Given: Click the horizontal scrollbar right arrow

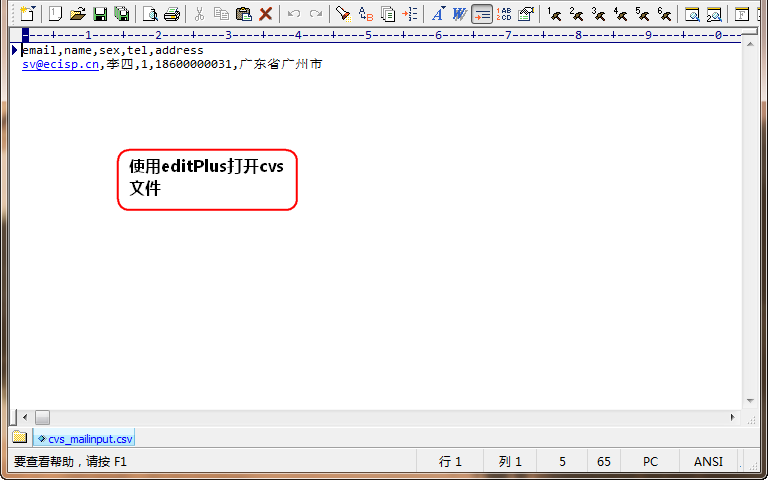Looking at the screenshot, I should pyautogui.click(x=733, y=417).
